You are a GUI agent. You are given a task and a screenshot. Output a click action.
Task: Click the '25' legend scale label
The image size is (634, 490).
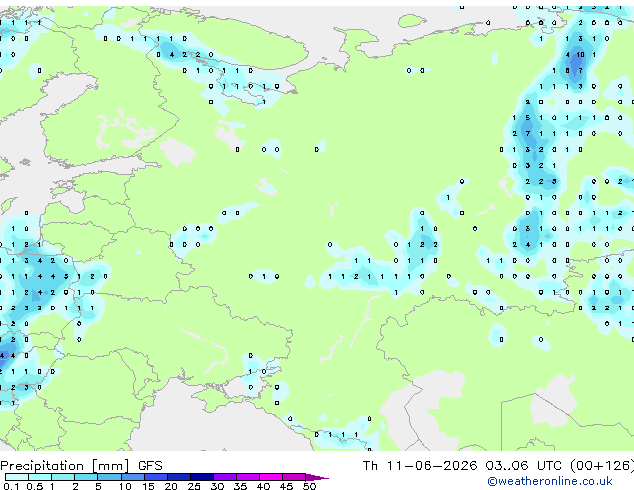(194, 486)
